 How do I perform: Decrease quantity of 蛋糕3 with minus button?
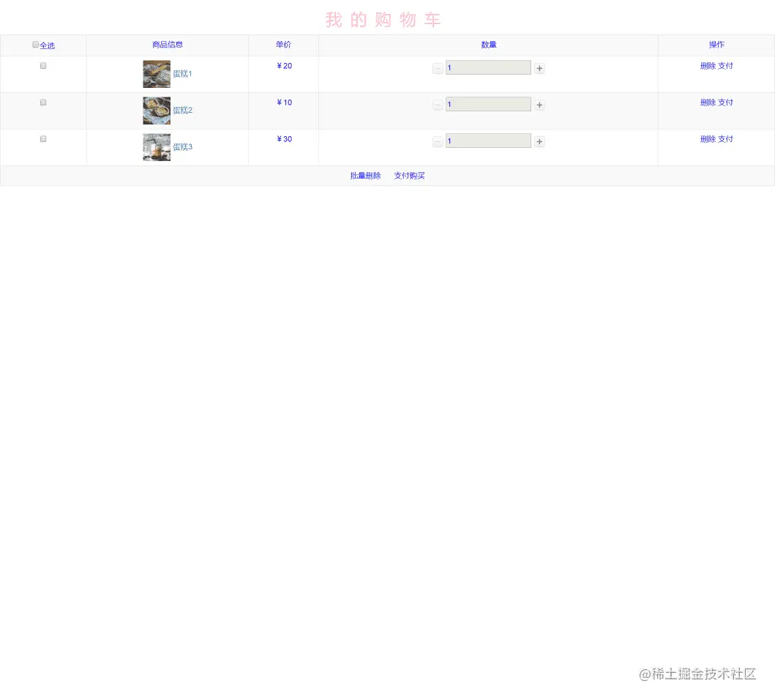click(x=438, y=141)
